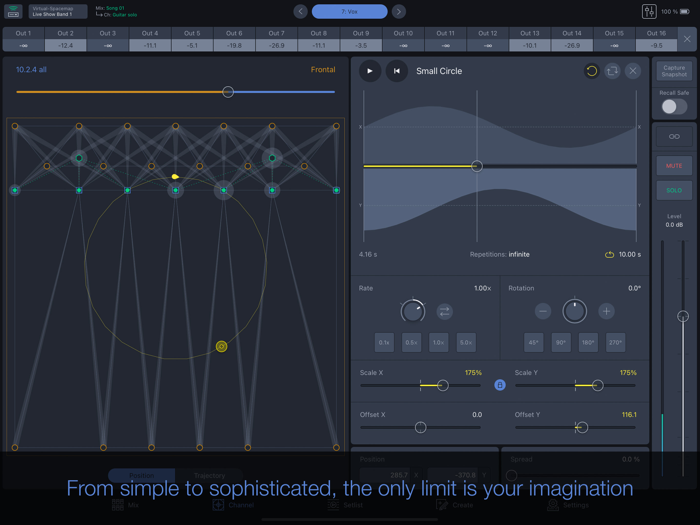
Task: Click the Scale Y slider handle
Action: (x=597, y=385)
